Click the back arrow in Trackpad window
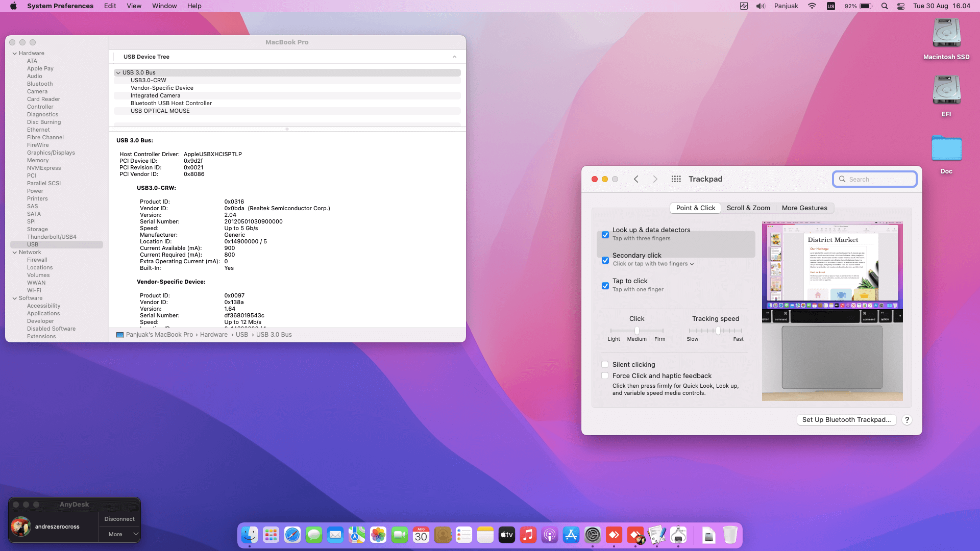980x551 pixels. [636, 179]
